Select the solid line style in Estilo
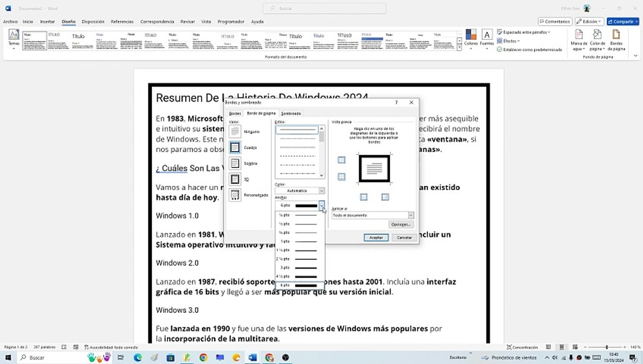 [x=297, y=130]
